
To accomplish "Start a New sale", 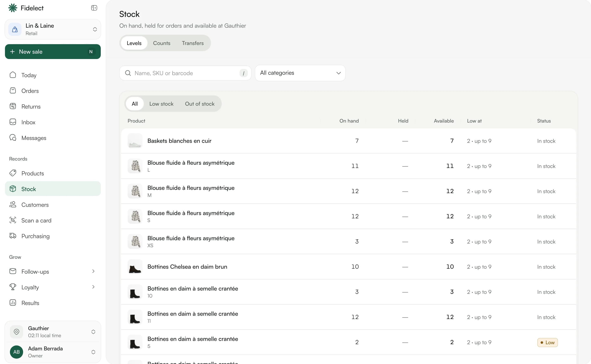I will point(53,52).
